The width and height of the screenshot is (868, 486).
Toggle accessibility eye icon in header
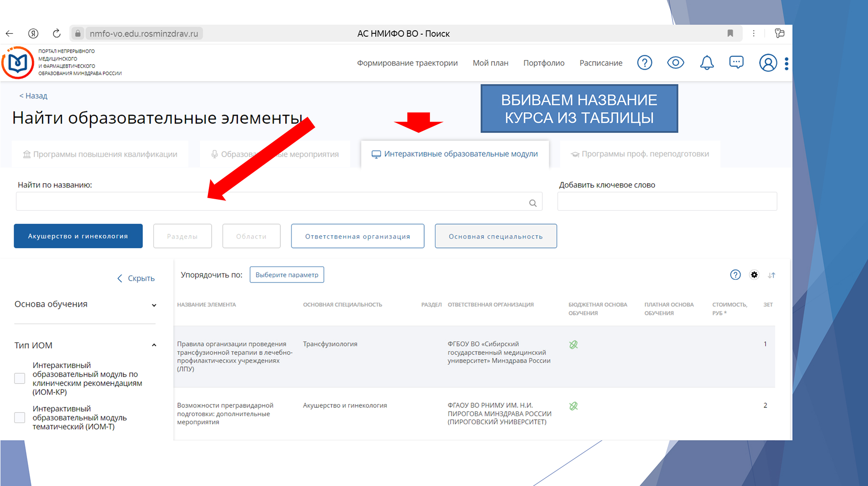click(x=675, y=63)
